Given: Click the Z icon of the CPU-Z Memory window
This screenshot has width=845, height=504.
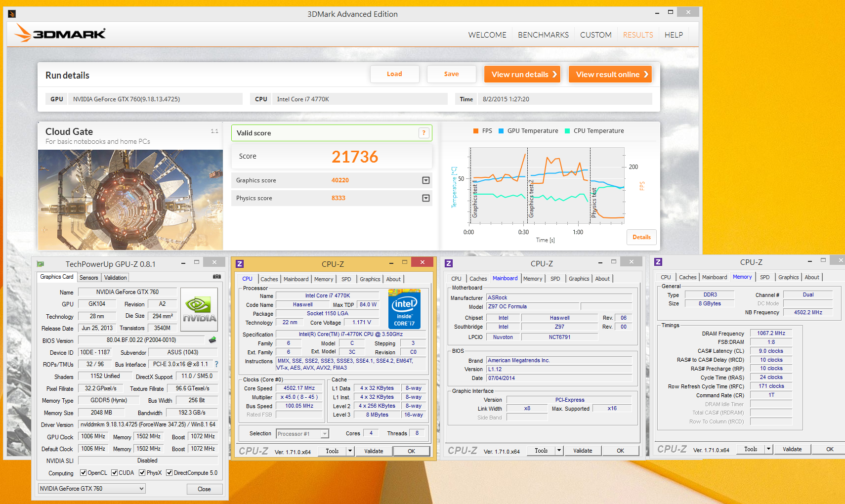Looking at the screenshot, I should pyautogui.click(x=658, y=262).
